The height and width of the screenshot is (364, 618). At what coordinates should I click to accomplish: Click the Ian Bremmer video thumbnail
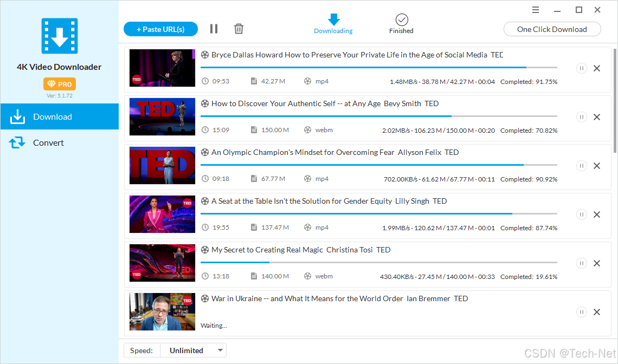(162, 311)
